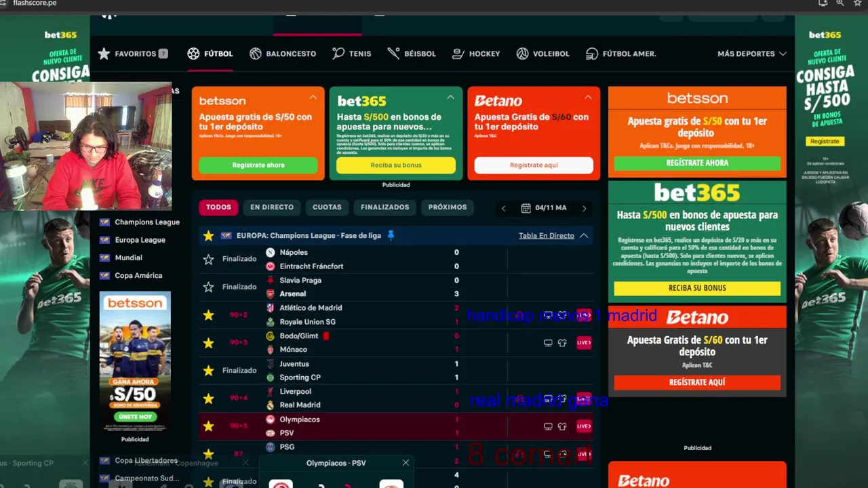The height and width of the screenshot is (488, 868).
Task: Open lineup shirt icon on Olympiacos row
Action: (x=562, y=426)
